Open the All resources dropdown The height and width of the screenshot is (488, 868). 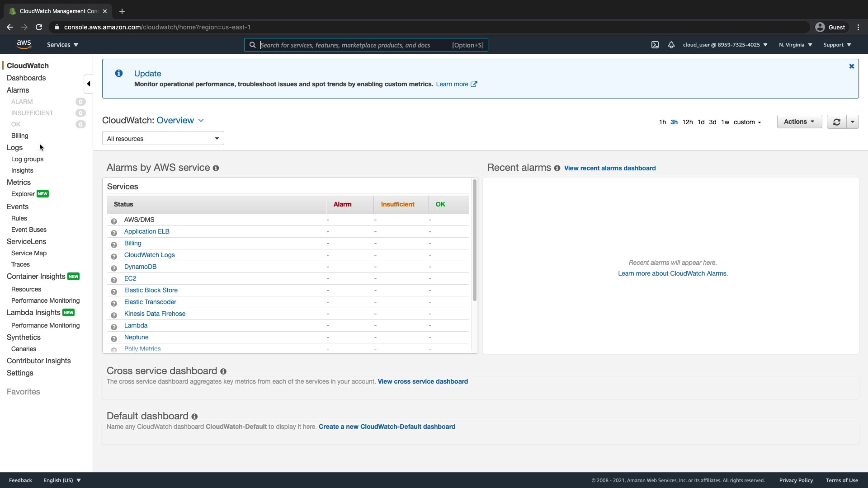click(x=163, y=139)
